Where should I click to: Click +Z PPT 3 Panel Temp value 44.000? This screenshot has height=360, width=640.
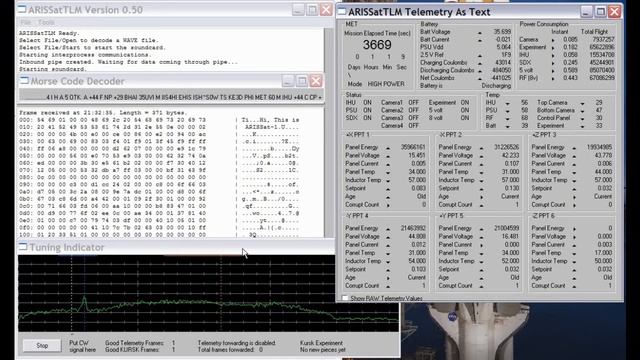604,172
